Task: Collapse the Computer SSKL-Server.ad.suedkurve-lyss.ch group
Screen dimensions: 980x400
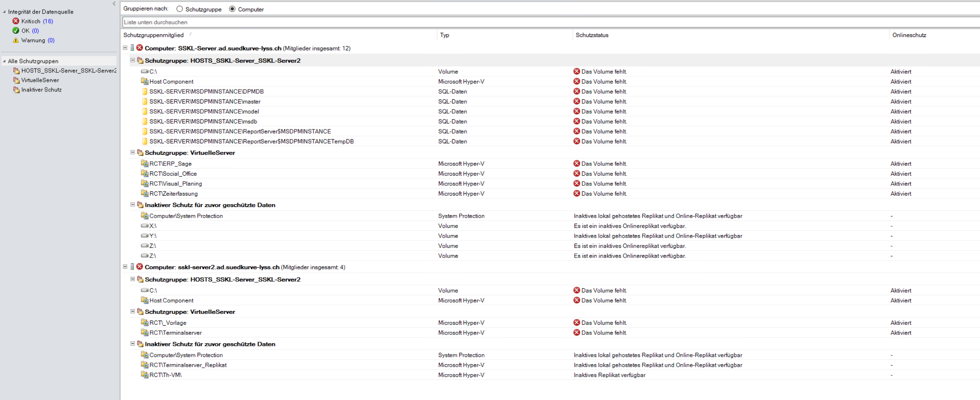Action: click(125, 48)
